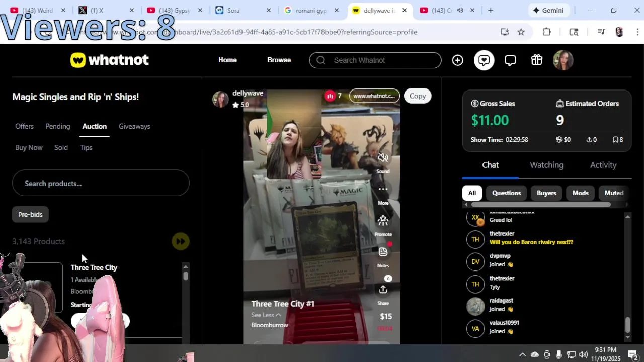Open Browse in navigation
The image size is (644, 362).
279,60
